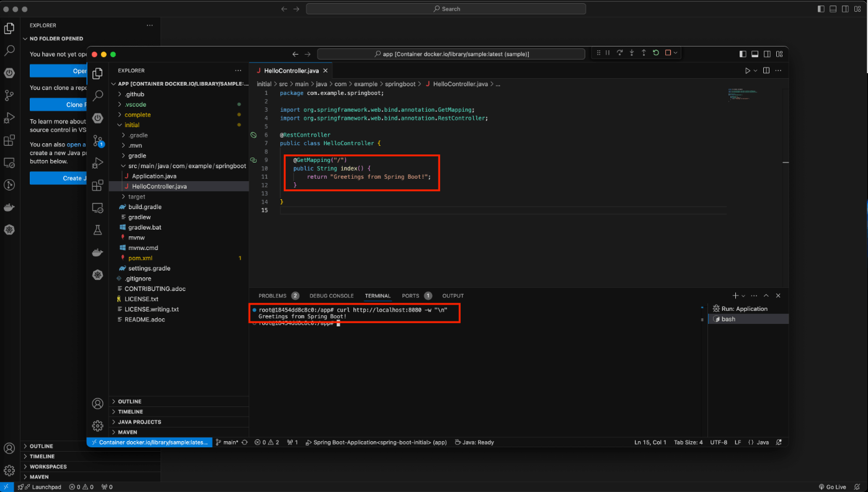Click Ln 15, Col 1 in status bar
Viewport: 868px width, 492px height.
point(650,442)
